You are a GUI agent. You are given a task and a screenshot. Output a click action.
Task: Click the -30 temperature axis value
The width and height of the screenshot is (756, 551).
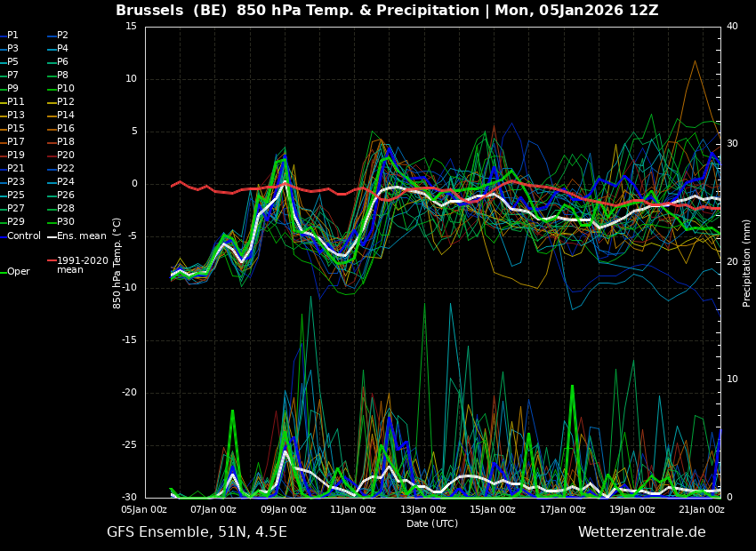130,498
